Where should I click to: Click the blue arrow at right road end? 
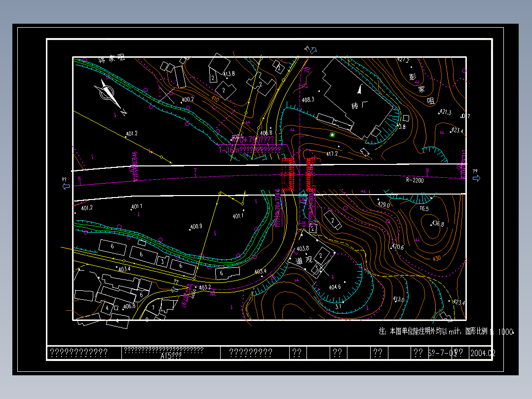[476, 178]
